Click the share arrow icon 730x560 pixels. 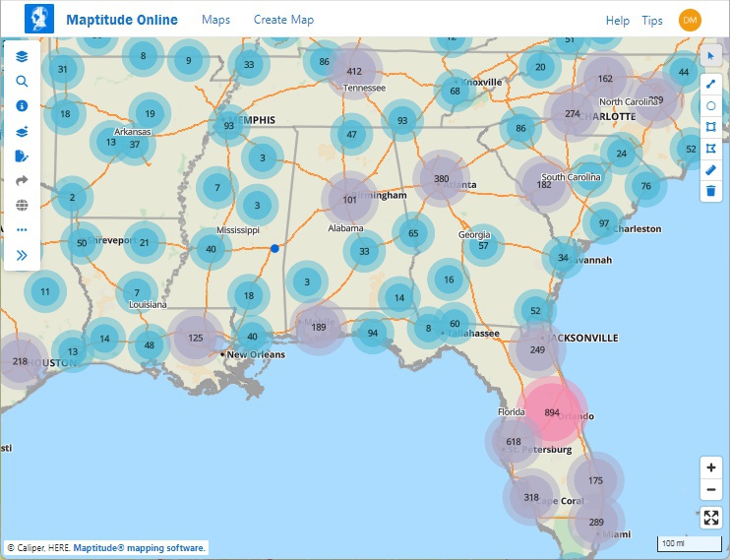tap(22, 181)
